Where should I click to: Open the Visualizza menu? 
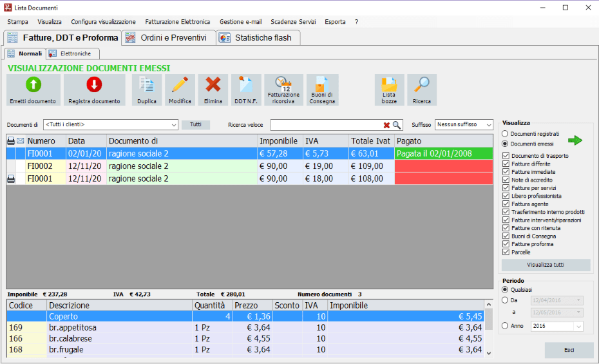50,22
